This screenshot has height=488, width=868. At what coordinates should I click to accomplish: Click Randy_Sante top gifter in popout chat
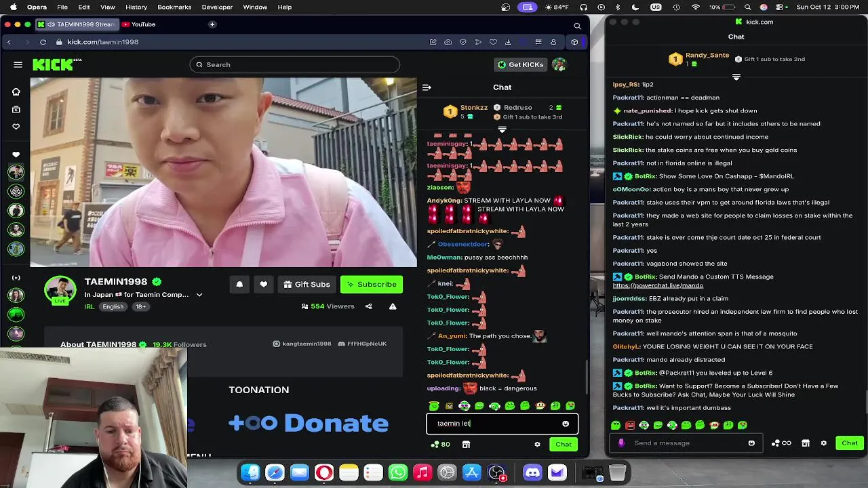[698, 60]
